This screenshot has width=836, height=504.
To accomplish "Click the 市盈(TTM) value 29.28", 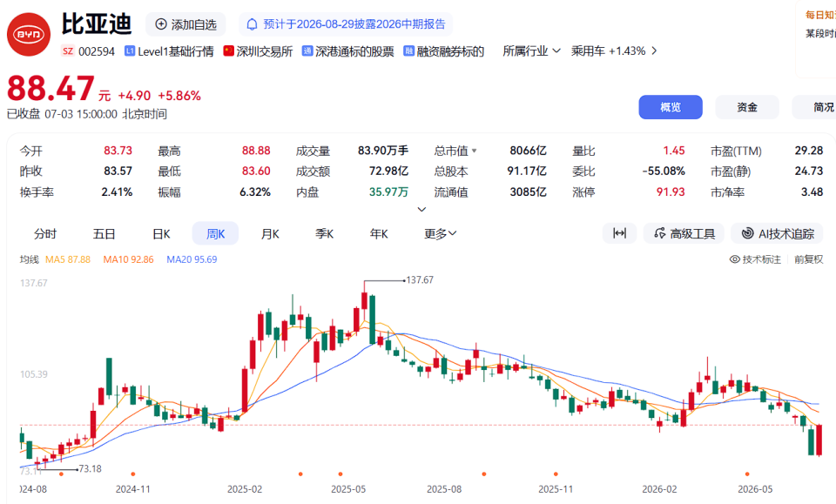I will [809, 151].
